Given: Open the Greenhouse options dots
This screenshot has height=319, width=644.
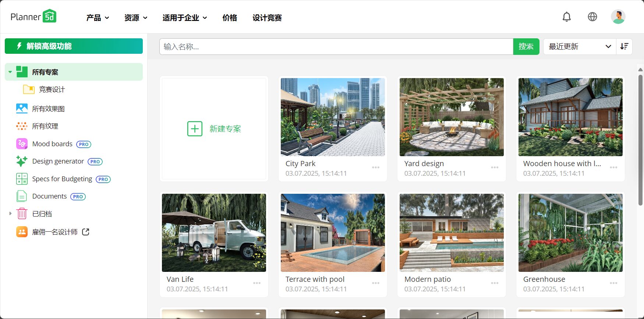Looking at the screenshot, I should [613, 283].
